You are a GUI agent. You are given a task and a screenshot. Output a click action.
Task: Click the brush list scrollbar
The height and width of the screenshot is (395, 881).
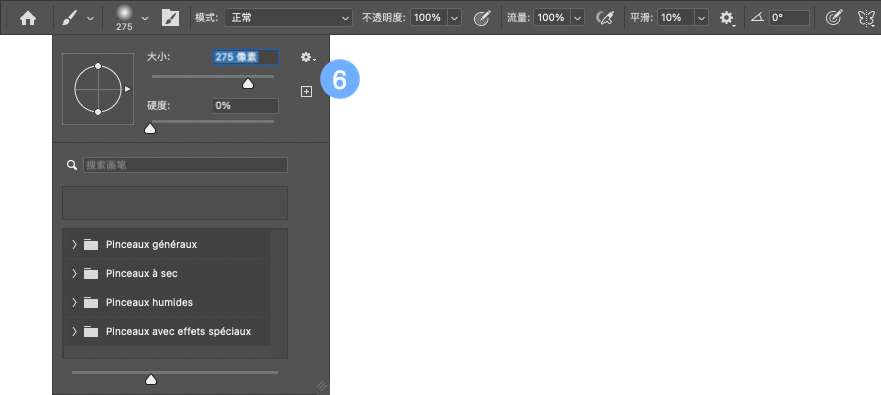(279, 293)
